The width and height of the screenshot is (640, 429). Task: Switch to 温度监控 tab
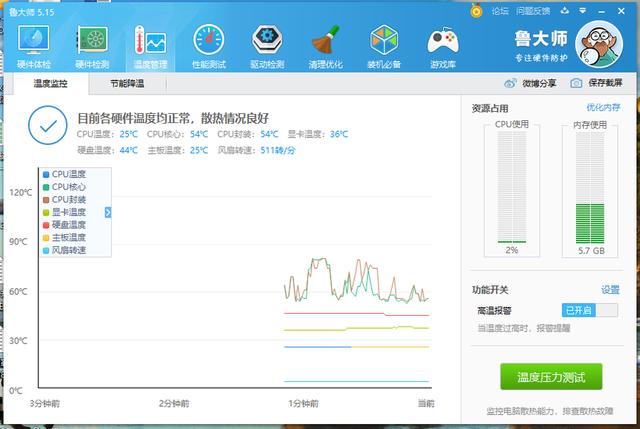click(x=50, y=84)
